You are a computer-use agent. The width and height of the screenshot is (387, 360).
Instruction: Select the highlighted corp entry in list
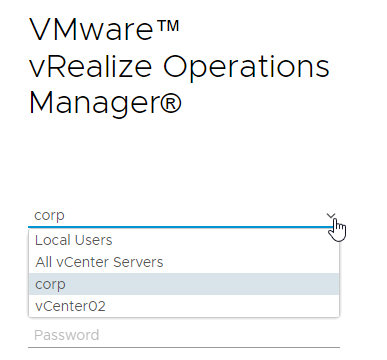coord(184,284)
